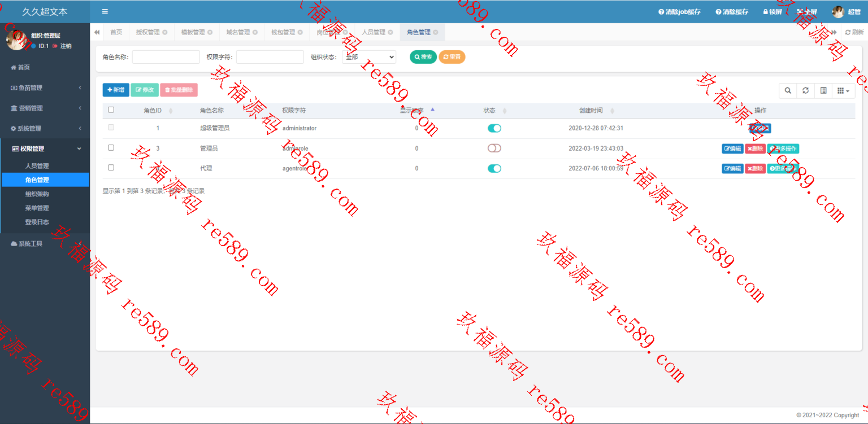The width and height of the screenshot is (868, 424).
Task: Open 更多操作 for 管理员 row
Action: 783,148
